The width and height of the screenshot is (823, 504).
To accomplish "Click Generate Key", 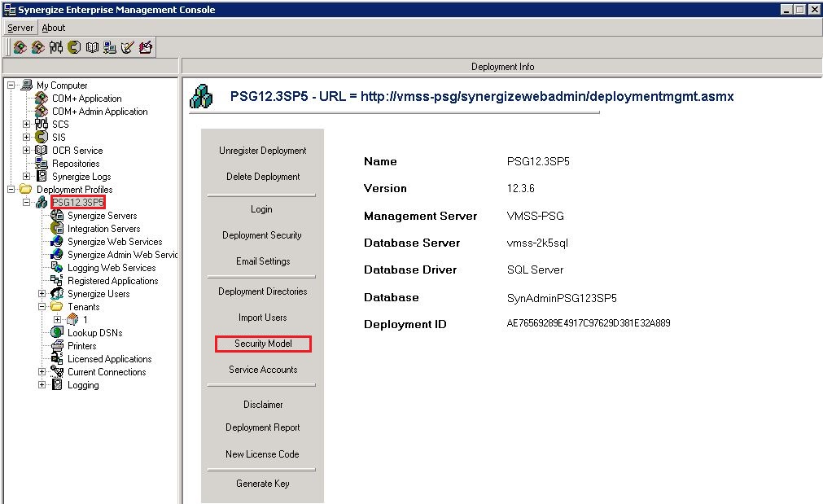I will click(x=262, y=484).
